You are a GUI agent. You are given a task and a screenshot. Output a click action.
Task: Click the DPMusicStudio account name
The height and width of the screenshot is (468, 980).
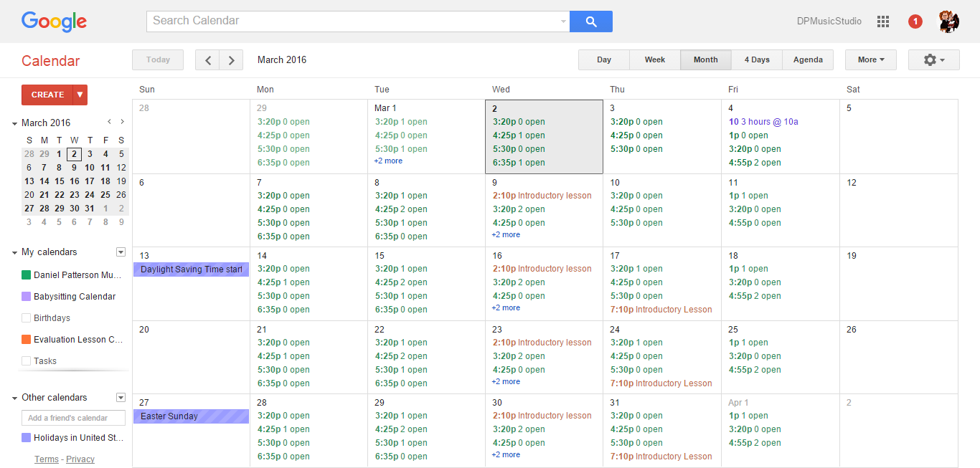pos(829,22)
